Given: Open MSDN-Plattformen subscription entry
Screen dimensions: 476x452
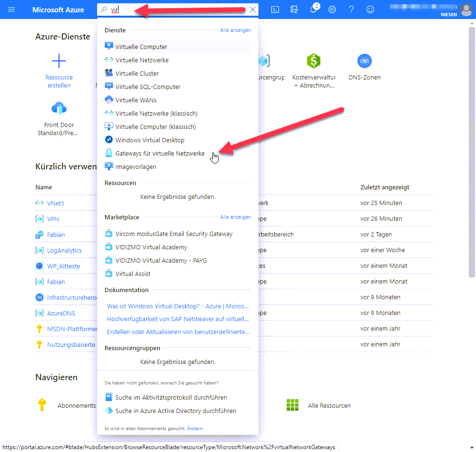Looking at the screenshot, I should tap(72, 329).
